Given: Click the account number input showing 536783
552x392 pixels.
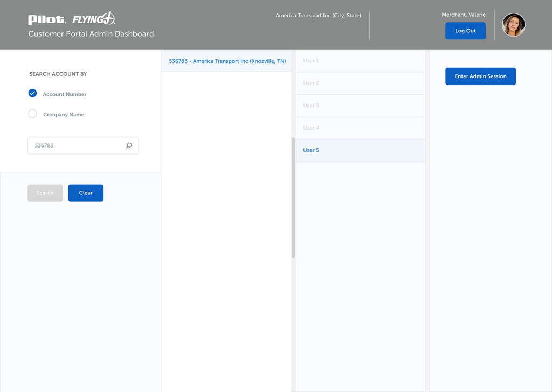Looking at the screenshot, I should 75,145.
